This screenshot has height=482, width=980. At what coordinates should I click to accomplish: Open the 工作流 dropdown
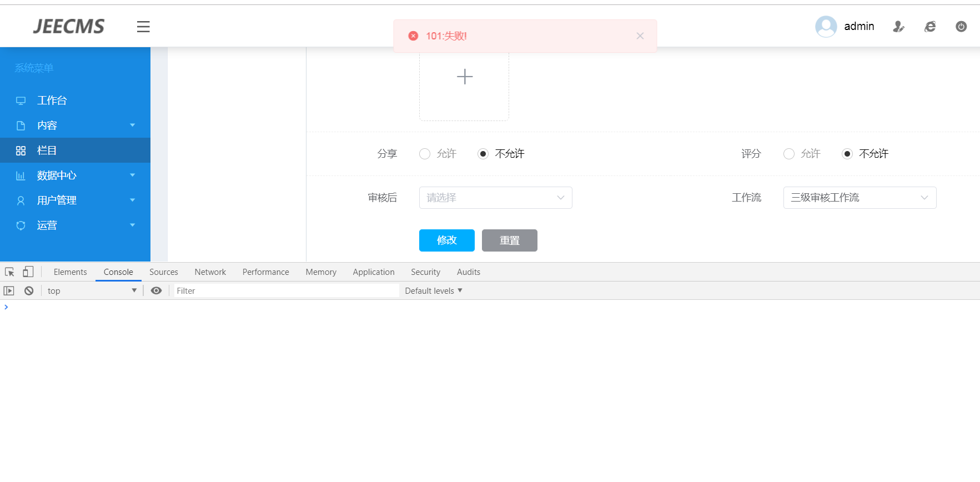(860, 198)
